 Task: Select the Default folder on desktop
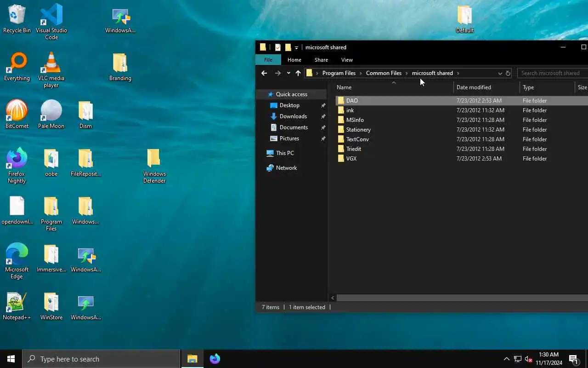[465, 19]
